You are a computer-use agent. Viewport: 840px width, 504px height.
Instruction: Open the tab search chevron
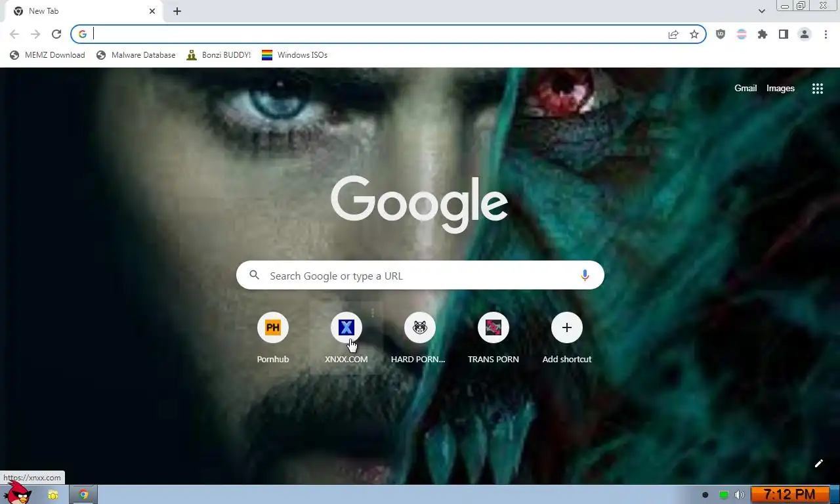[761, 11]
